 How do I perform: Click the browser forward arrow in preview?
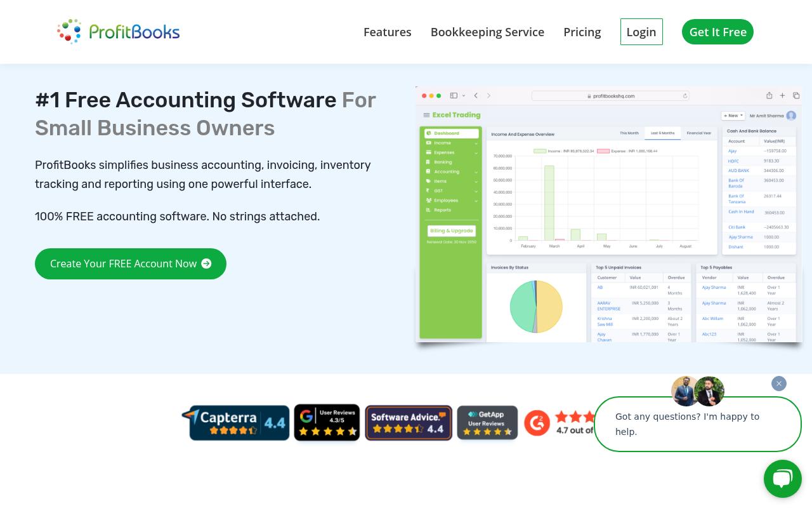coord(488,95)
